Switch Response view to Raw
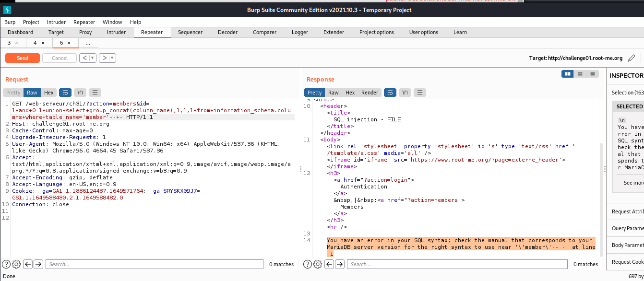Image resolution: width=644 pixels, height=281 pixels. pos(334,93)
